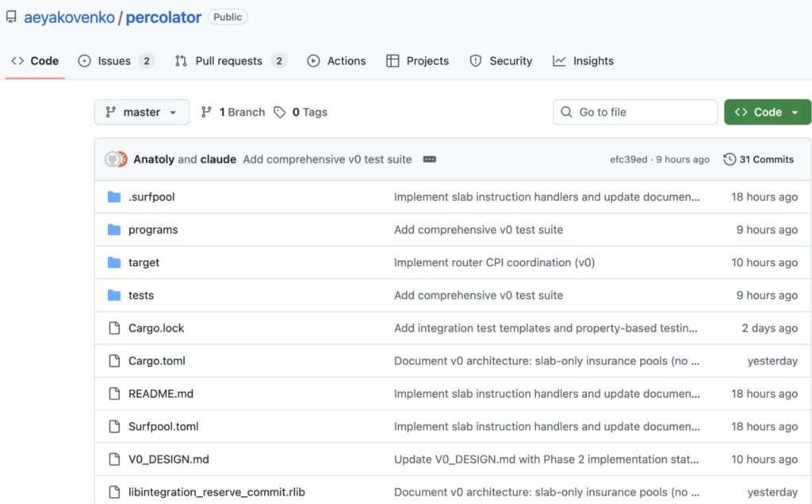Open the README.md file
The width and height of the screenshot is (812, 504).
coord(161,394)
